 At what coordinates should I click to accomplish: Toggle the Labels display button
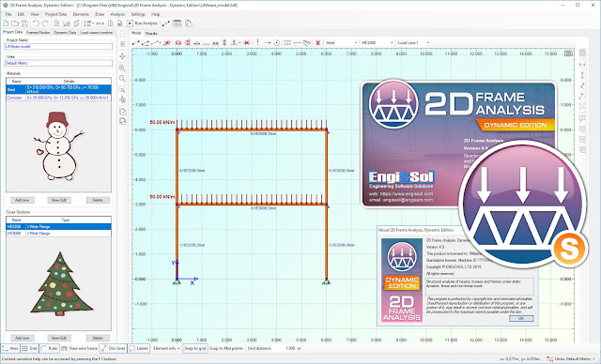tap(139, 348)
